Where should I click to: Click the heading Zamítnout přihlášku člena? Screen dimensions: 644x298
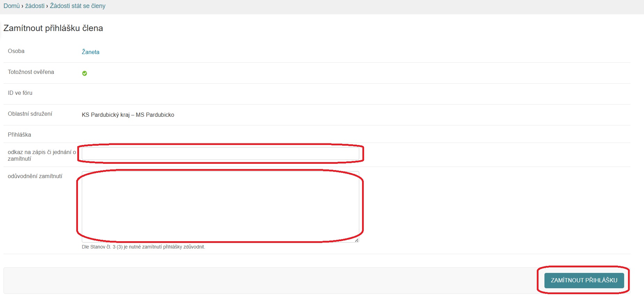pyautogui.click(x=53, y=28)
